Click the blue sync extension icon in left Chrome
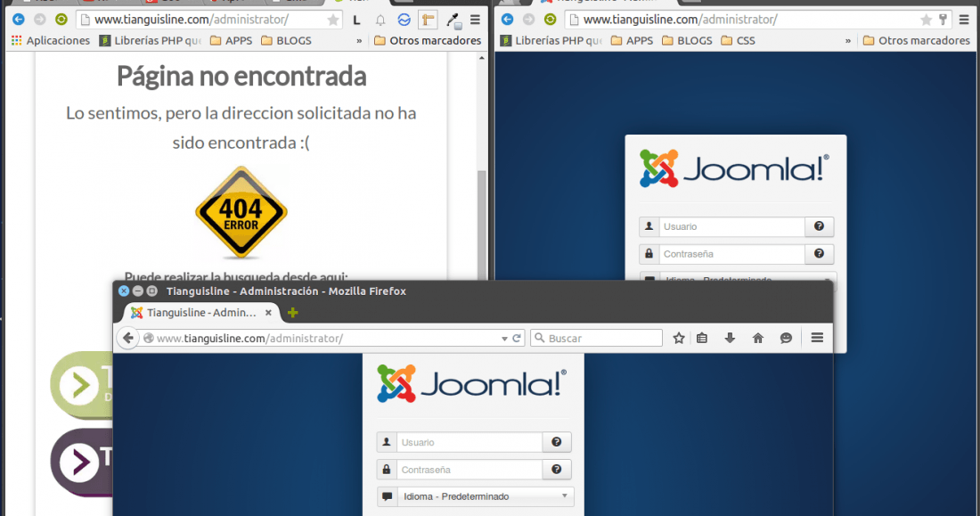Image resolution: width=980 pixels, height=516 pixels. click(404, 20)
